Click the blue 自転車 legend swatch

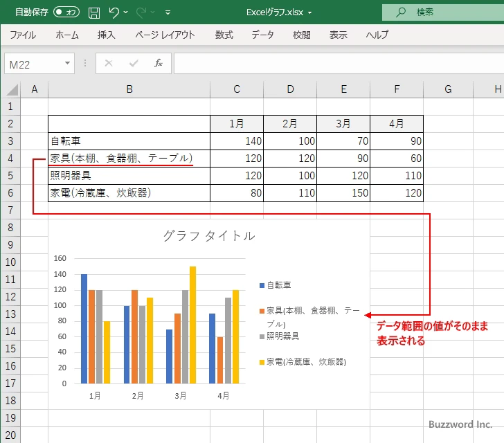[x=262, y=285]
